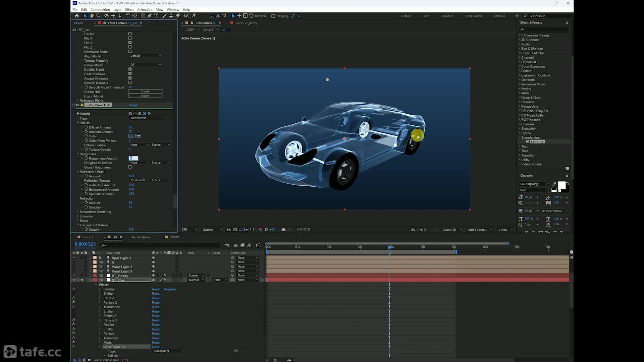Take a snapshot with camera icon
644x362 pixels.
point(283,230)
